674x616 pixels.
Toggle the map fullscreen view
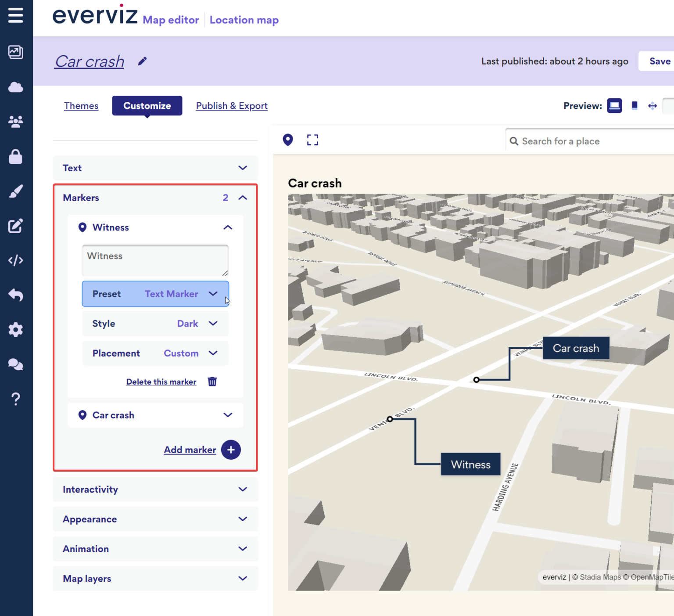(312, 140)
